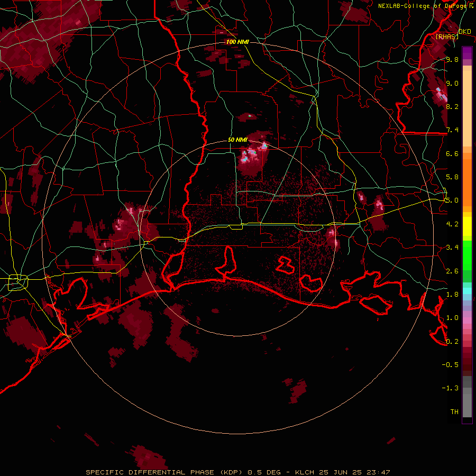Pick the yellow segment of the color bar
The height and width of the screenshot is (476, 476).
click(467, 226)
